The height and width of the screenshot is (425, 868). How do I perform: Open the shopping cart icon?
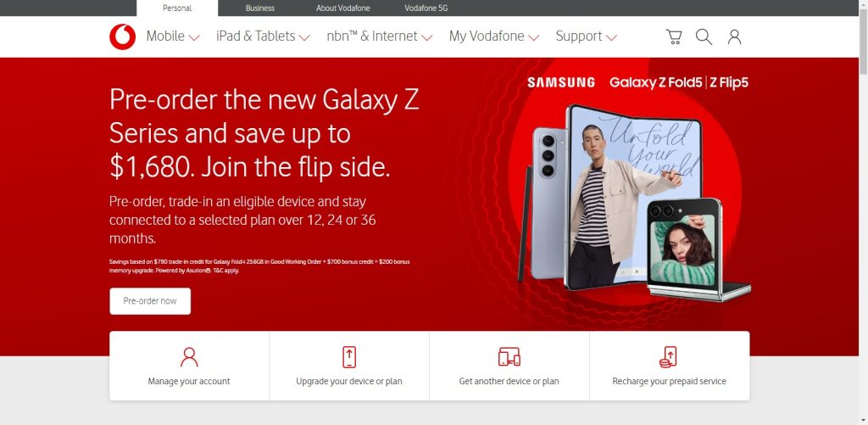click(x=674, y=36)
